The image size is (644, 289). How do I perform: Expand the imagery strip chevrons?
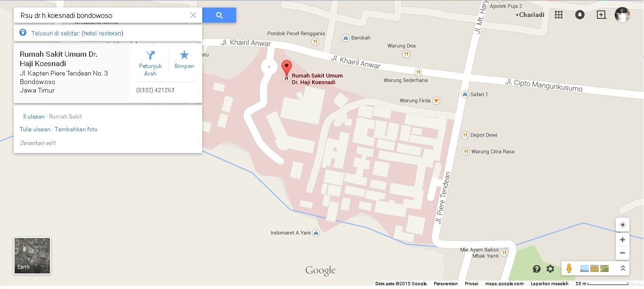pos(622,268)
